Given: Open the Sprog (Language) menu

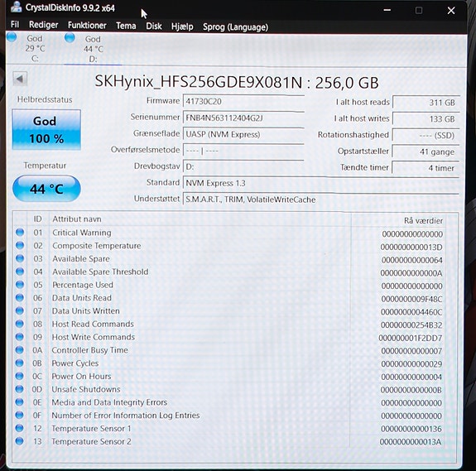Looking at the screenshot, I should pyautogui.click(x=236, y=27).
